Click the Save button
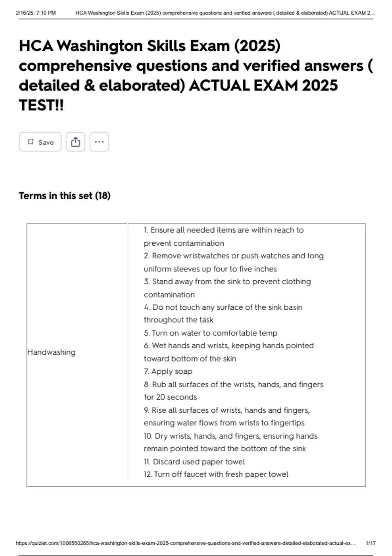Screen dimensions: 392x556 pyautogui.click(x=40, y=142)
